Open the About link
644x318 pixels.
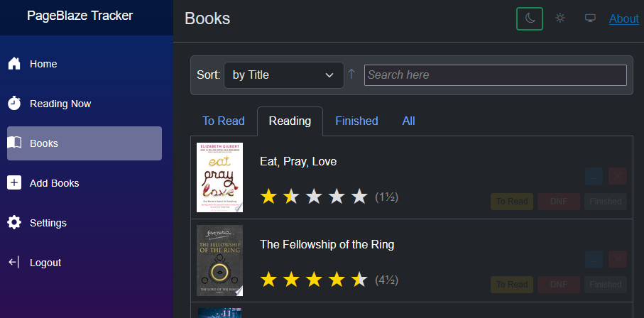click(x=624, y=18)
